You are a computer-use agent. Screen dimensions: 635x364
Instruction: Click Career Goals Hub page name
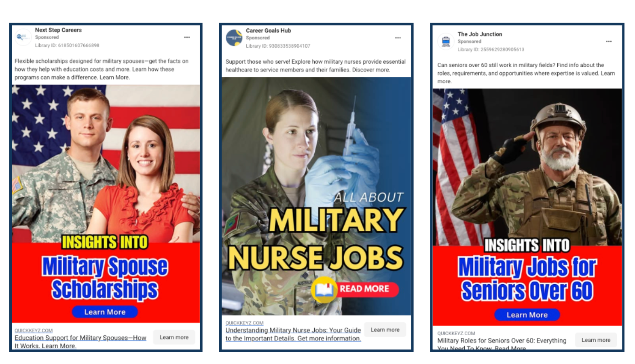[269, 30]
